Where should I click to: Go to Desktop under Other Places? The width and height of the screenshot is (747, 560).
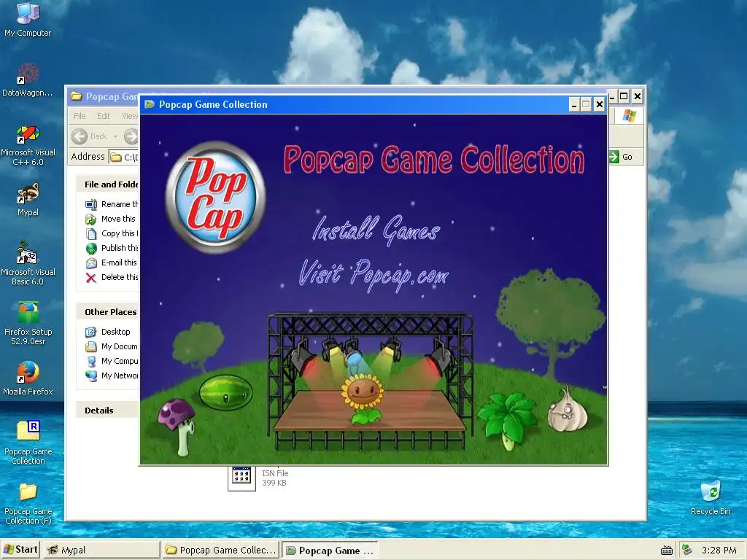pyautogui.click(x=108, y=332)
